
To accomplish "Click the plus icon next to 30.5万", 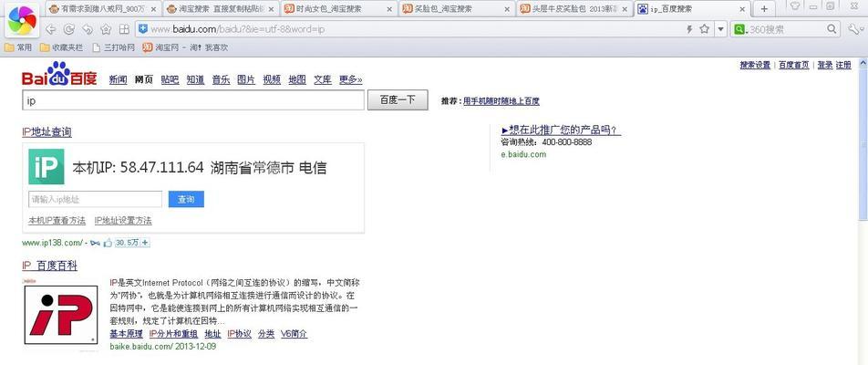I will pyautogui.click(x=146, y=243).
